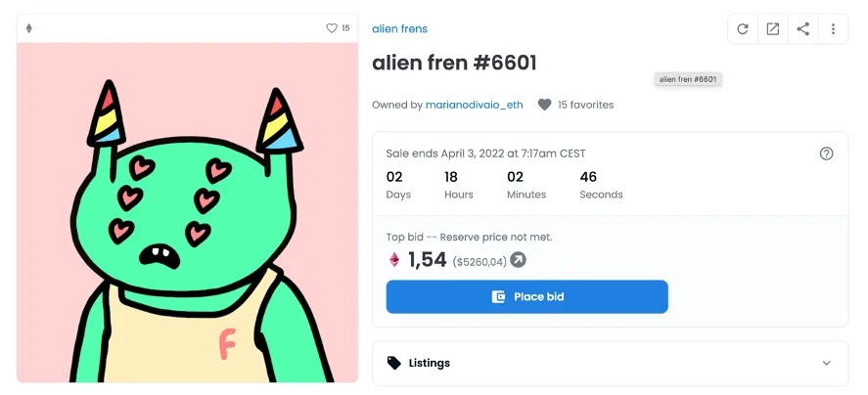The image size is (868, 395).
Task: Toggle the heart beside 15 favorites
Action: (x=545, y=105)
